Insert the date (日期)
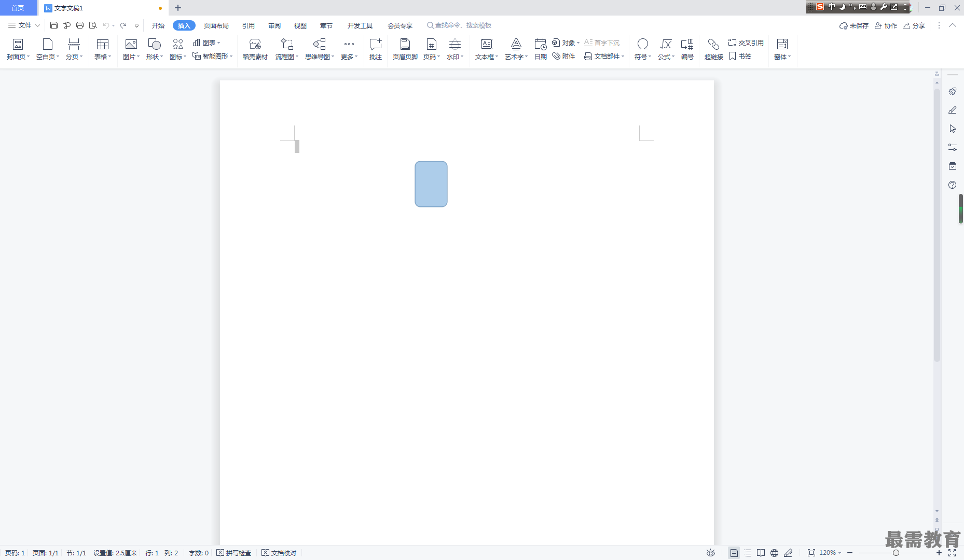 pos(541,49)
